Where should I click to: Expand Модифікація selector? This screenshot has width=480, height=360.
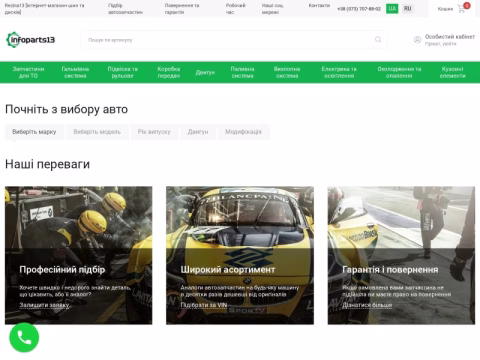click(243, 132)
